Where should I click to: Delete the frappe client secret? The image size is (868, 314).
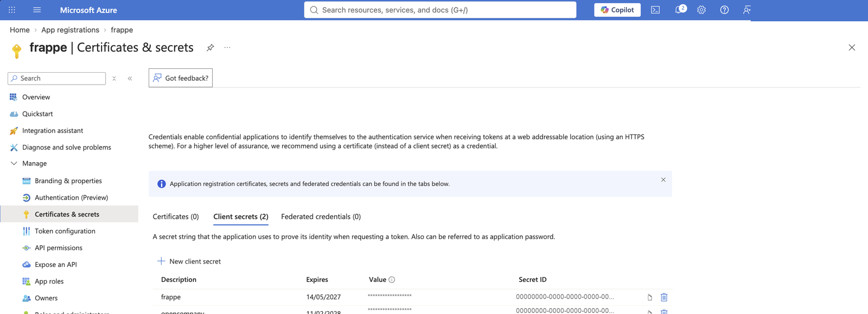[664, 297]
